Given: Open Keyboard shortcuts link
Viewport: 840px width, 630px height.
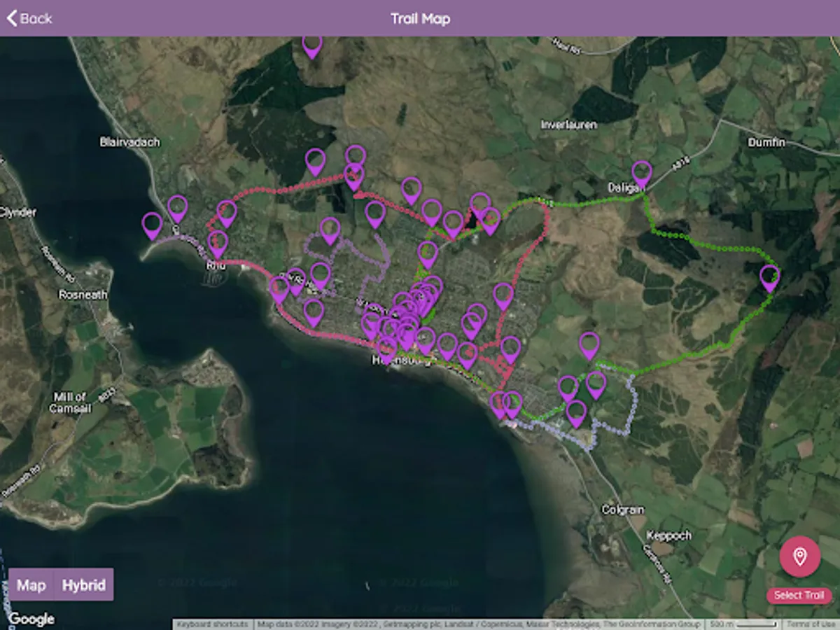Looking at the screenshot, I should point(213,624).
